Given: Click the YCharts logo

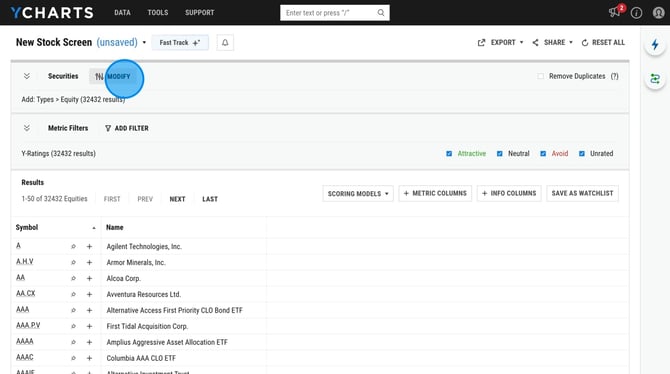Looking at the screenshot, I should click(52, 12).
